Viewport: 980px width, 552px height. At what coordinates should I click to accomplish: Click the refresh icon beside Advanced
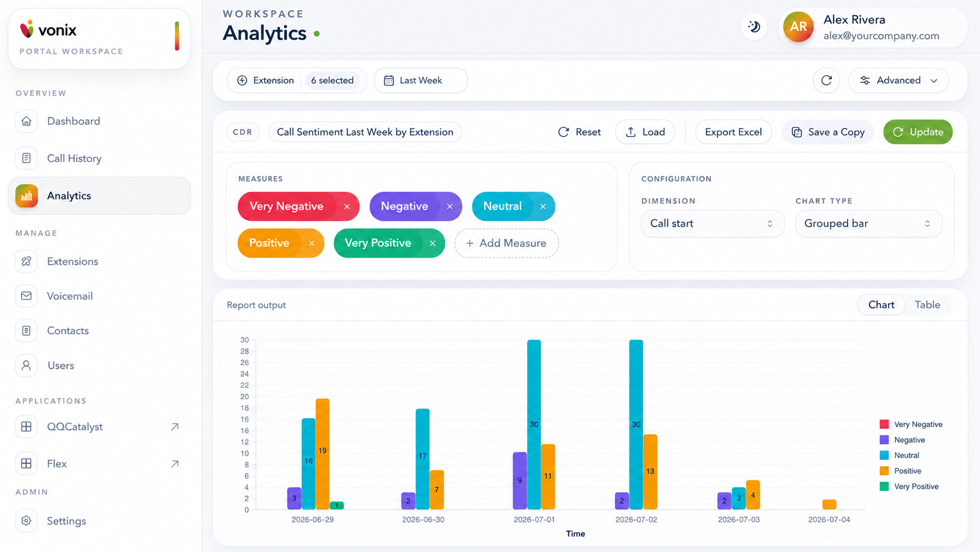pos(826,80)
